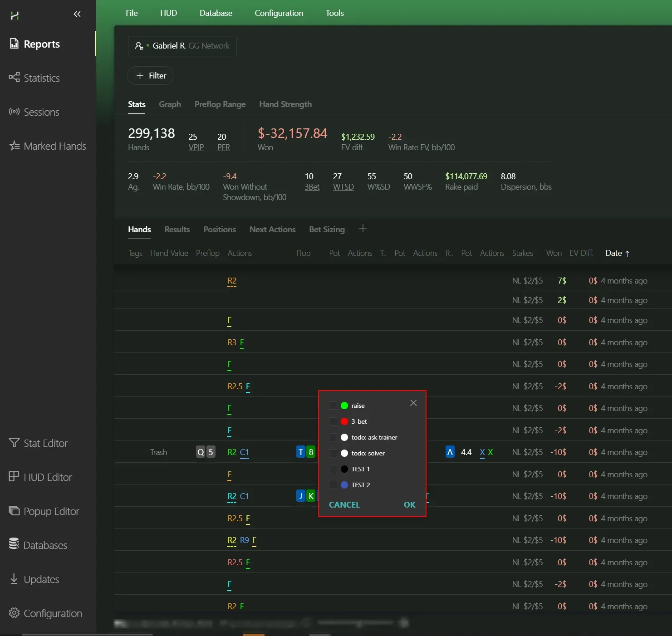Click the Filter button

[151, 76]
